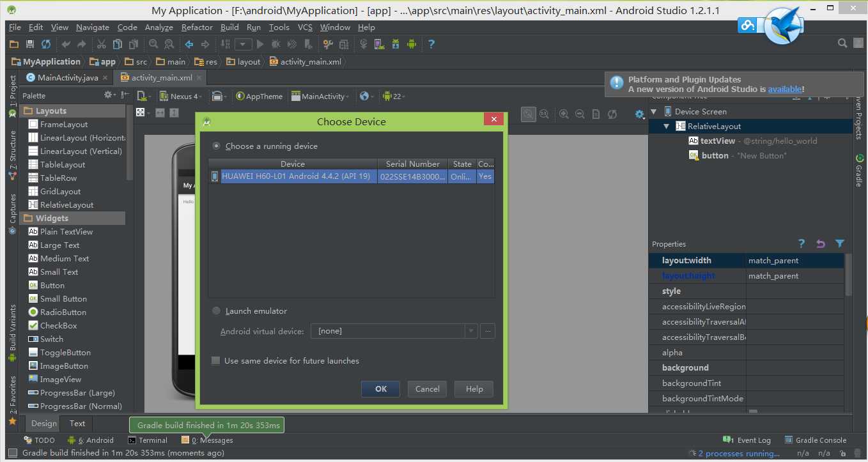Open orientation dropdown in design toolbar
The height and width of the screenshot is (462, 868).
(220, 96)
